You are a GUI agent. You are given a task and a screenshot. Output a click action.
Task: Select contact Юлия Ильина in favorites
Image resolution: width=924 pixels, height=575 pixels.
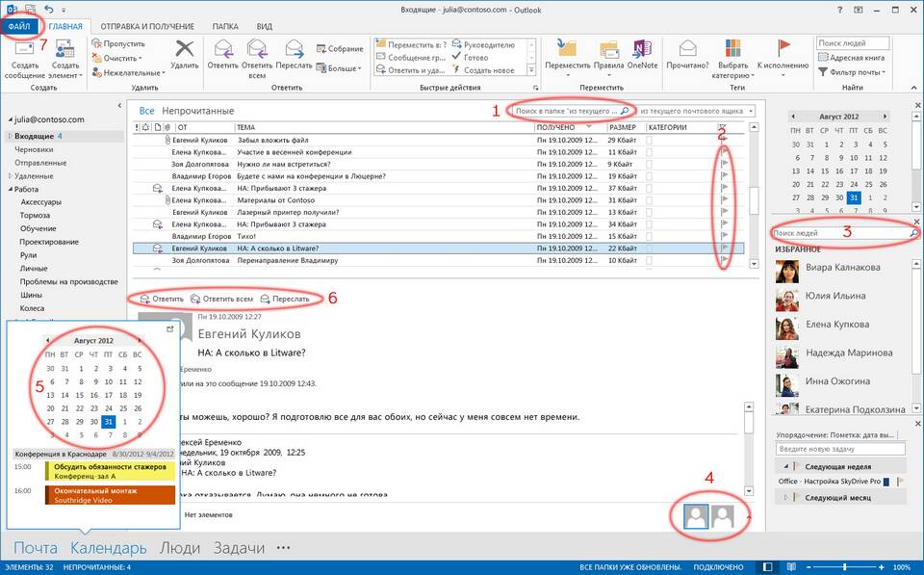tap(835, 296)
